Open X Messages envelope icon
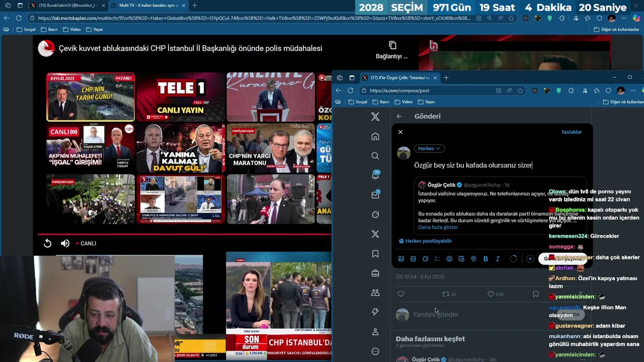 (x=375, y=195)
